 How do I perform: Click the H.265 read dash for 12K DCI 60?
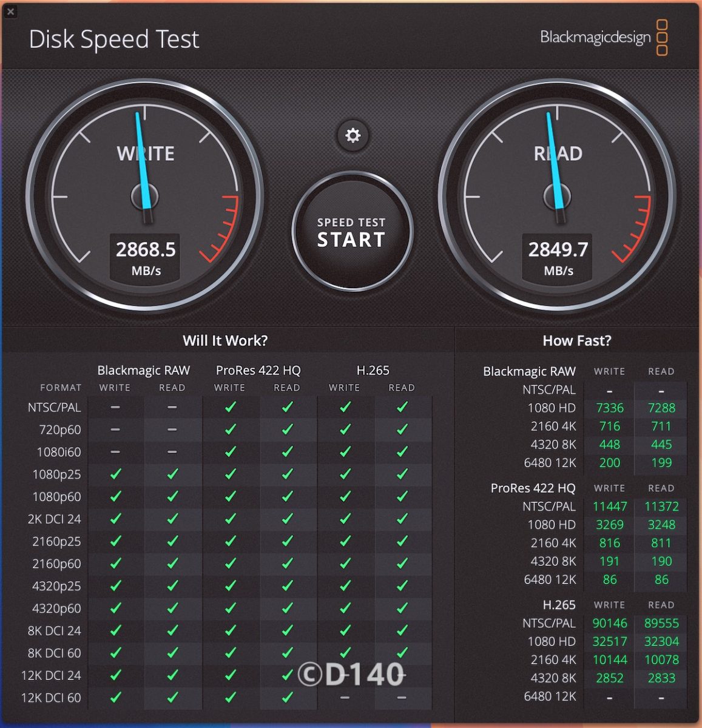coord(402,698)
